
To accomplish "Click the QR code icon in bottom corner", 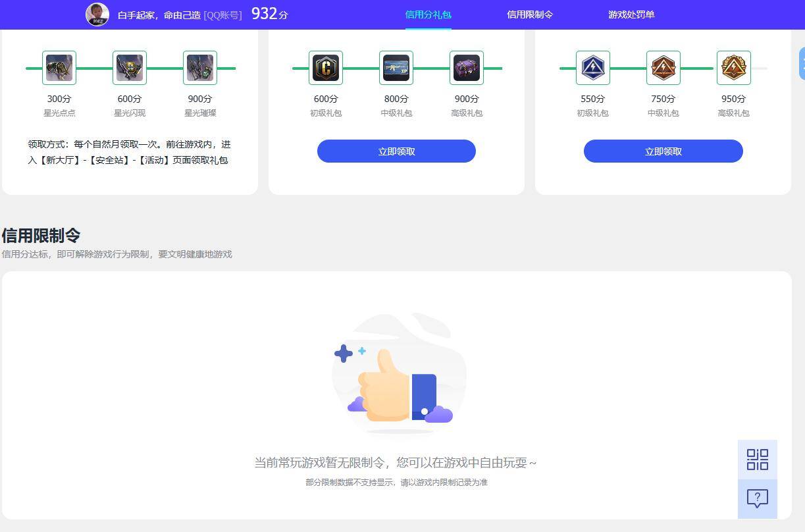I will click(757, 460).
